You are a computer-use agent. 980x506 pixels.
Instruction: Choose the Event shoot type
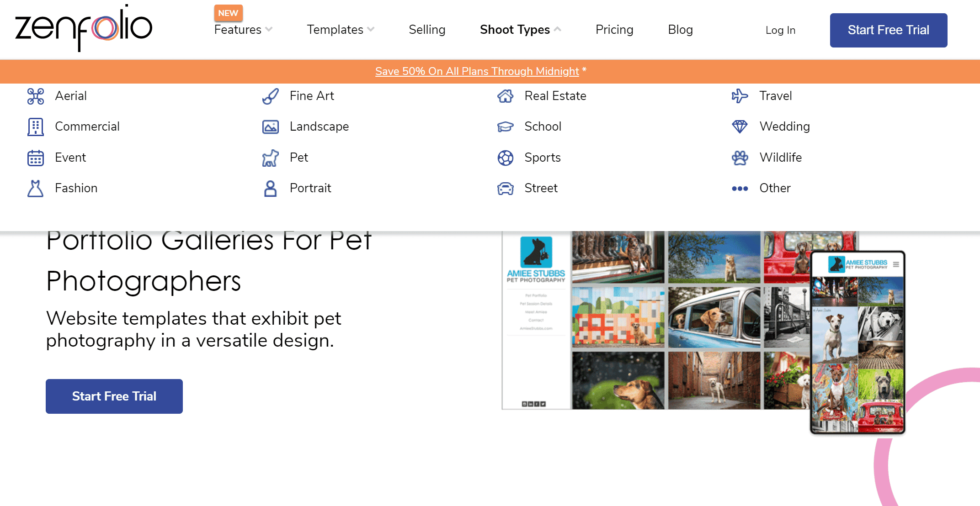pos(70,158)
